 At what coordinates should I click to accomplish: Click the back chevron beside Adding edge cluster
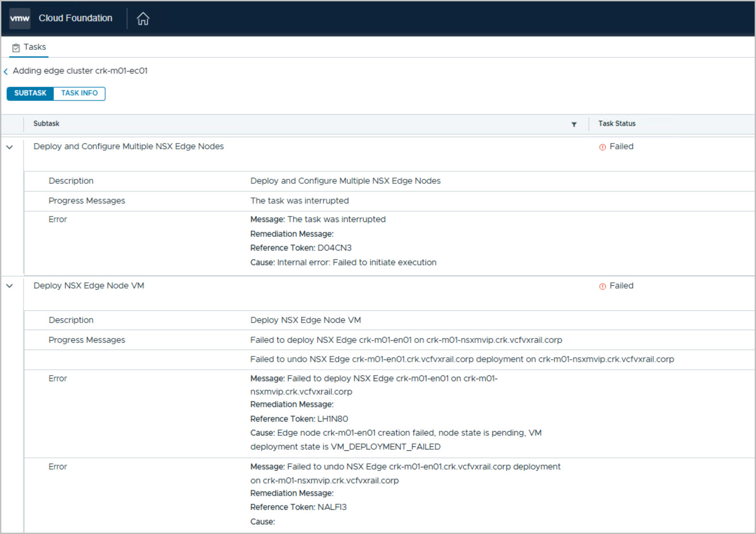[6, 72]
